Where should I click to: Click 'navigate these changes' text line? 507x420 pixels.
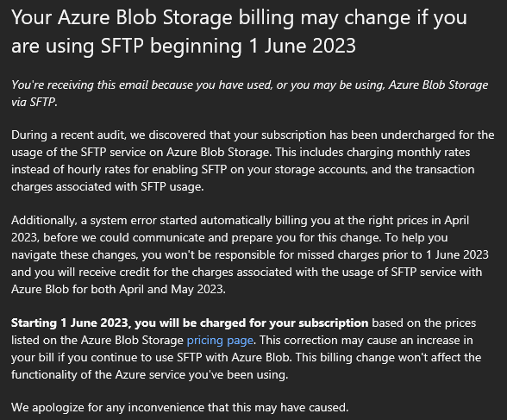(250, 254)
